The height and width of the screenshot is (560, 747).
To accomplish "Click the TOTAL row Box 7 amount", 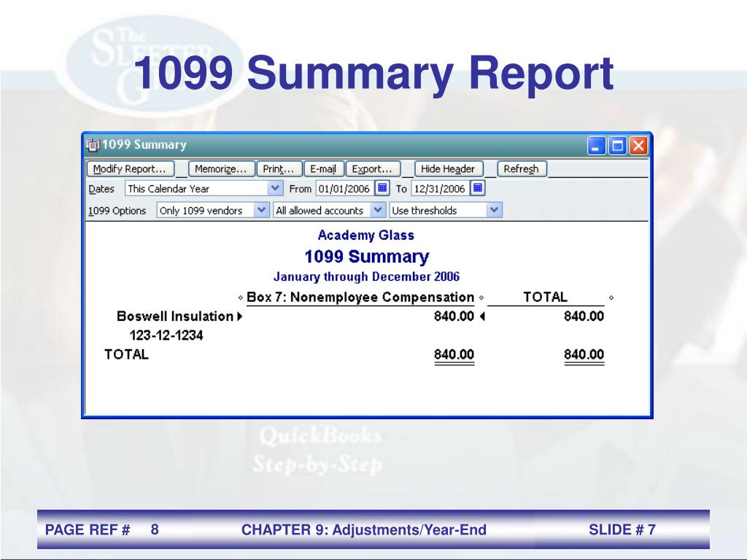I will 454,354.
